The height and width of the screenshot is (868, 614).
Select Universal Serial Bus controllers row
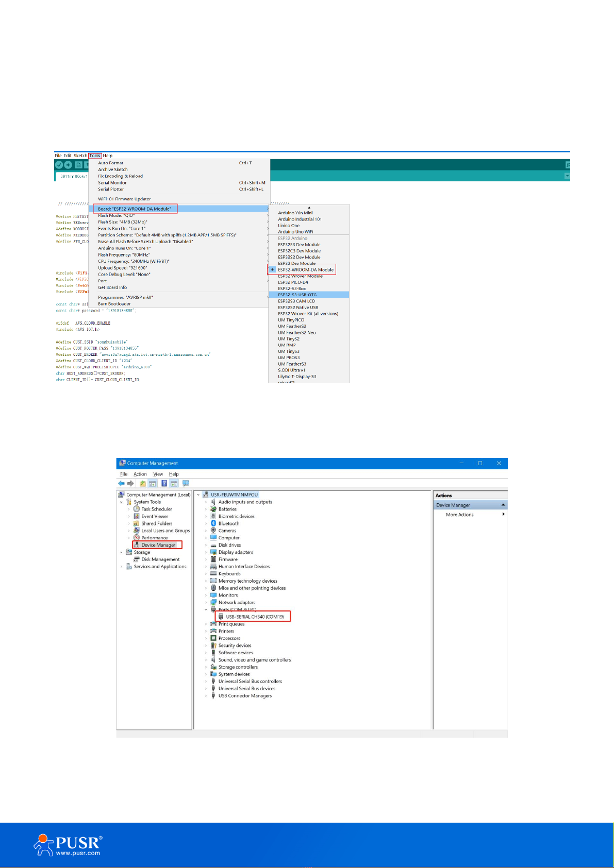[250, 682]
